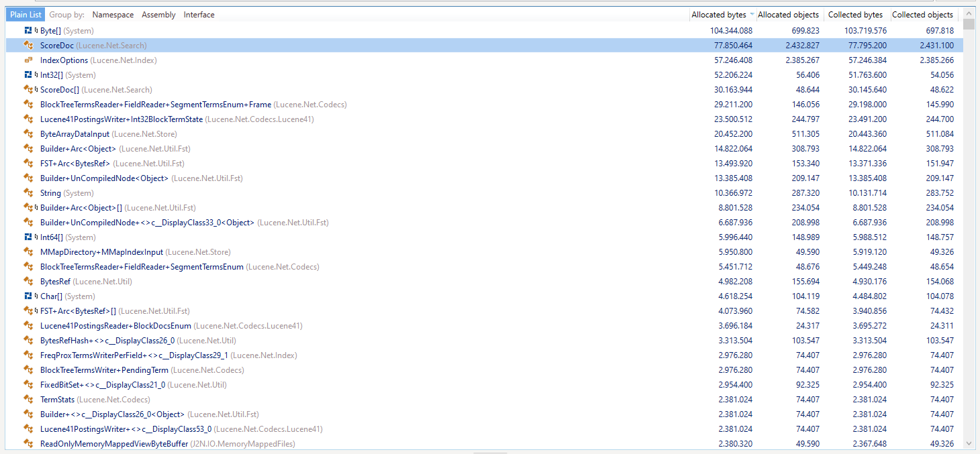This screenshot has height=454, width=980.
Task: Toggle the Allocated bytes sort arrow
Action: click(752, 15)
